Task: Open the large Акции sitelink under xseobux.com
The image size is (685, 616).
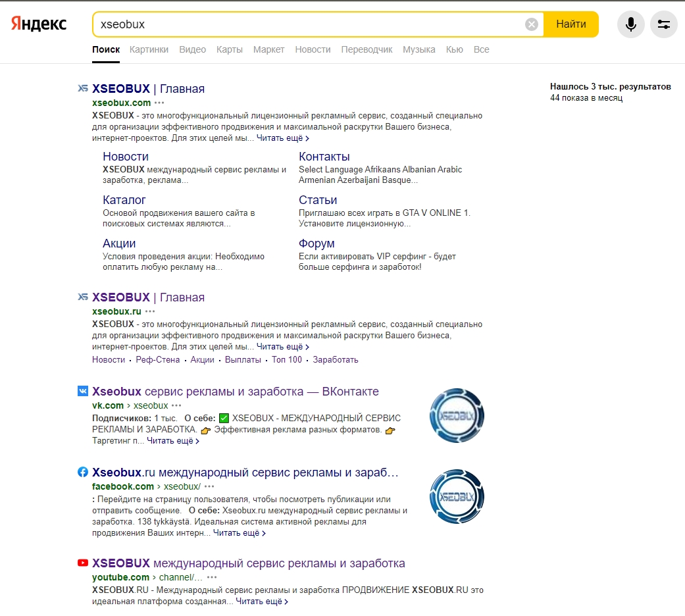Action: click(x=119, y=244)
